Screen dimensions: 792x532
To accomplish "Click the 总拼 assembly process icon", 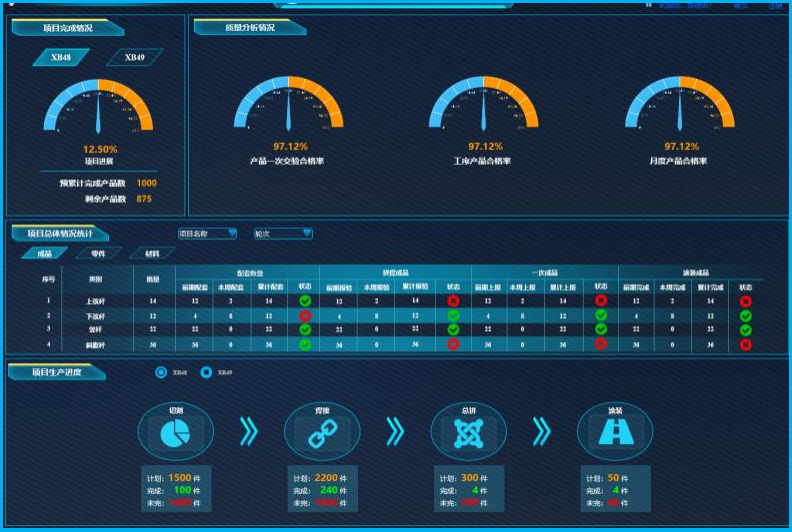I will (468, 433).
